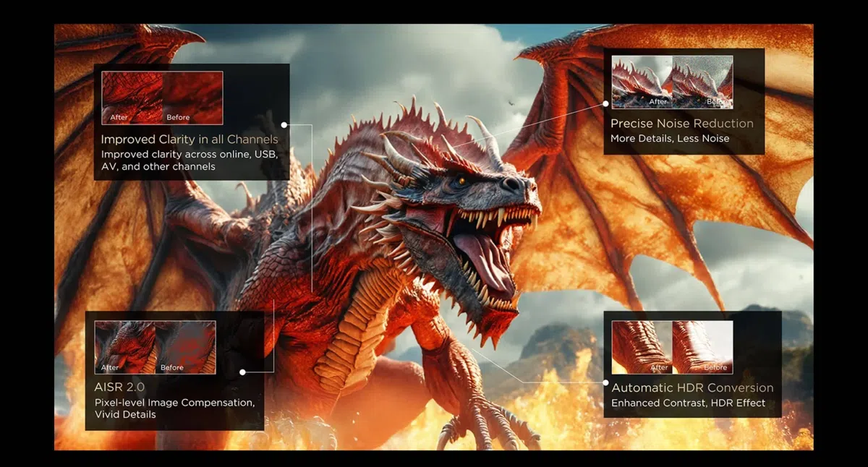Click the callout dot beside AISR 2.0 panel
Image resolution: width=868 pixels, height=467 pixels.
click(242, 372)
